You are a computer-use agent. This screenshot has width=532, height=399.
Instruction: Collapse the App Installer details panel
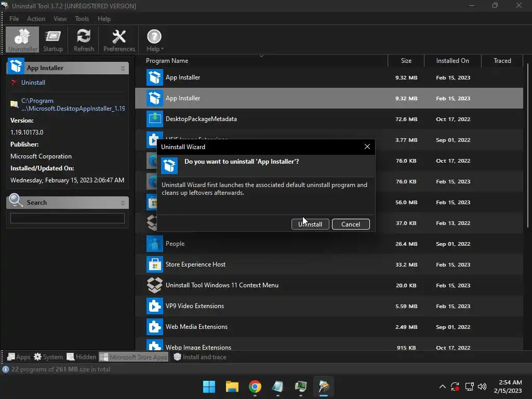coord(123,68)
